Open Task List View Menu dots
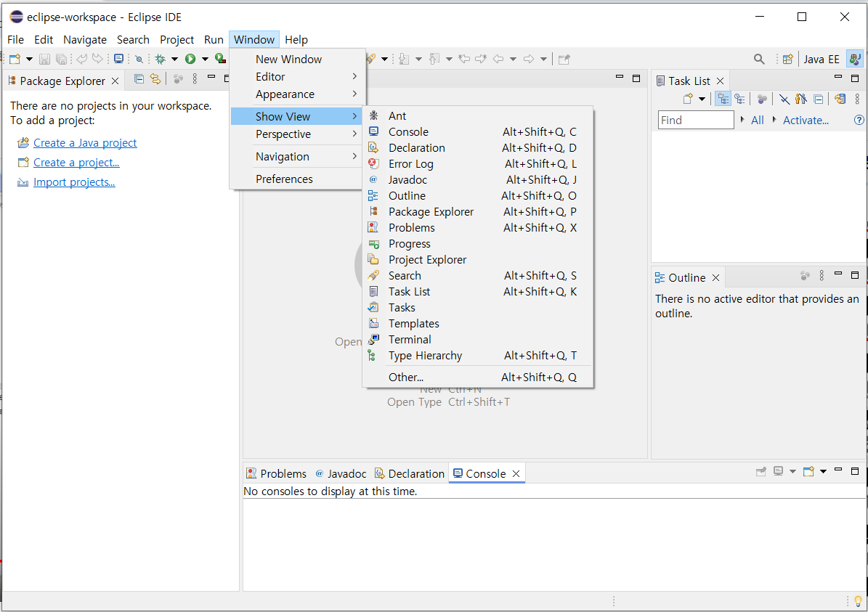Screen dimensions: 868x612 point(857,99)
